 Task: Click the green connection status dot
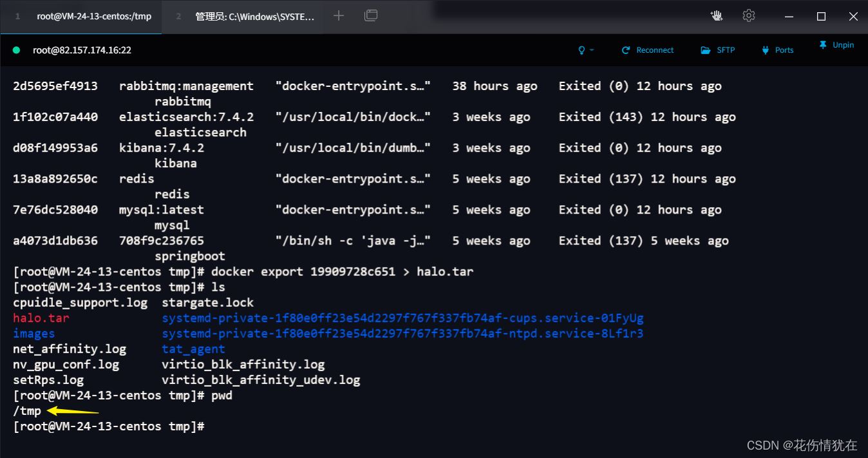[x=17, y=50]
